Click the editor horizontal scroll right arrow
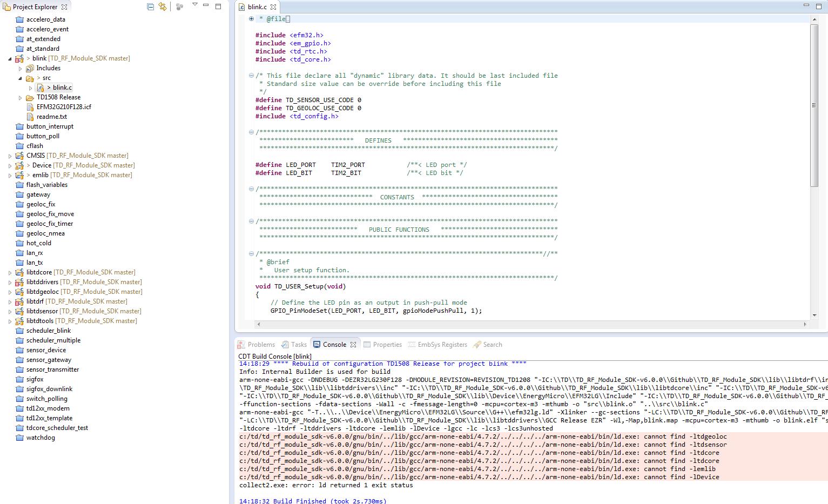 click(805, 325)
